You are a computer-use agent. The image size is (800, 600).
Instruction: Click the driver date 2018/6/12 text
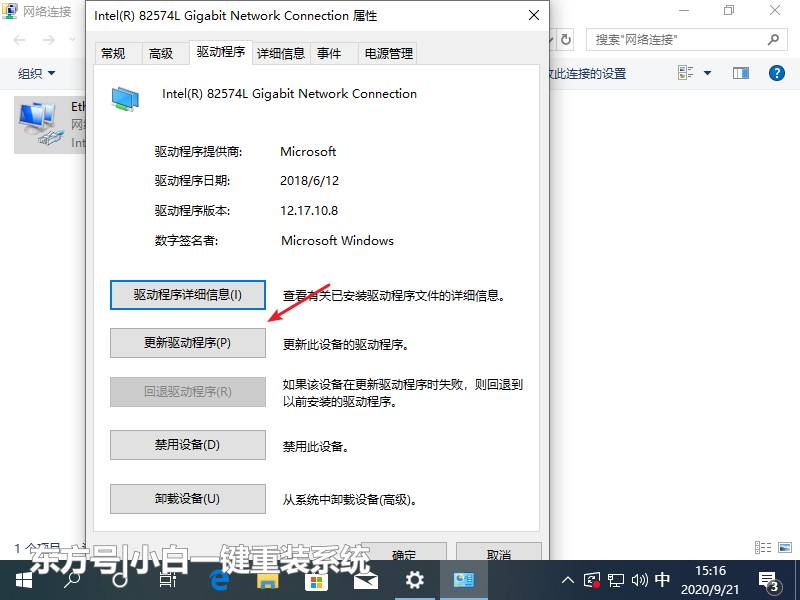tap(309, 181)
